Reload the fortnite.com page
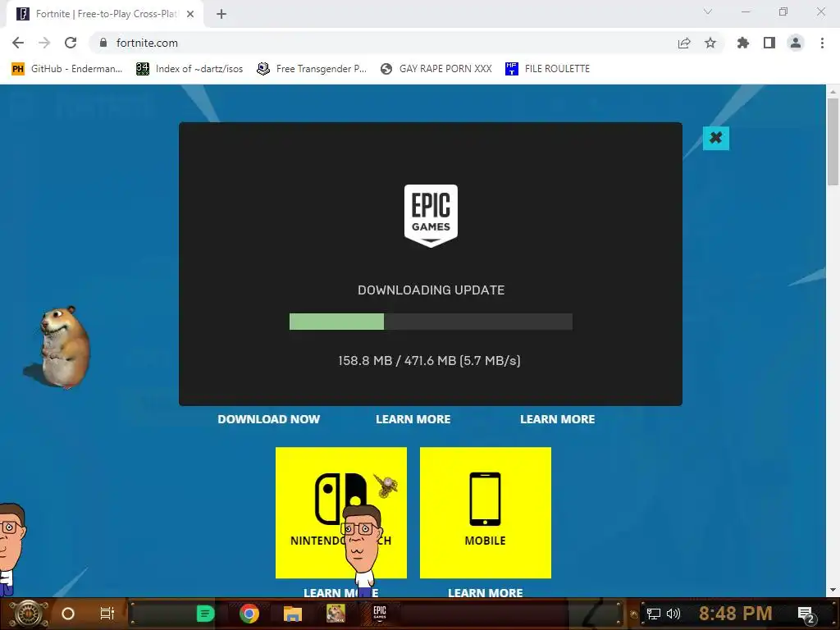This screenshot has height=630, width=840. (x=71, y=43)
